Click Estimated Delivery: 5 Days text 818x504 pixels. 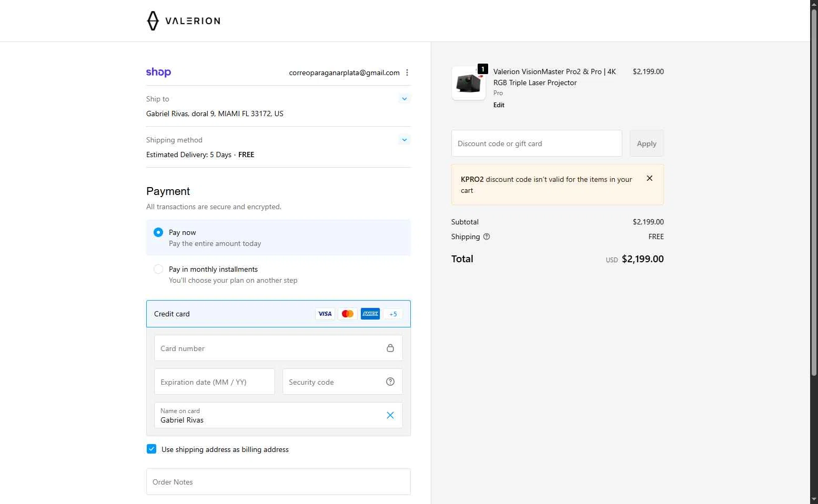189,155
